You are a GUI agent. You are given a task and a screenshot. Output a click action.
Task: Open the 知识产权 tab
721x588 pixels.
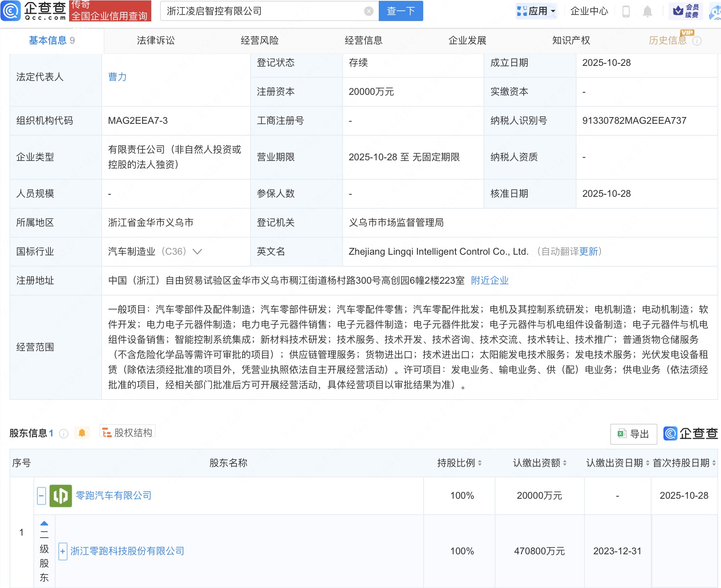(x=570, y=40)
